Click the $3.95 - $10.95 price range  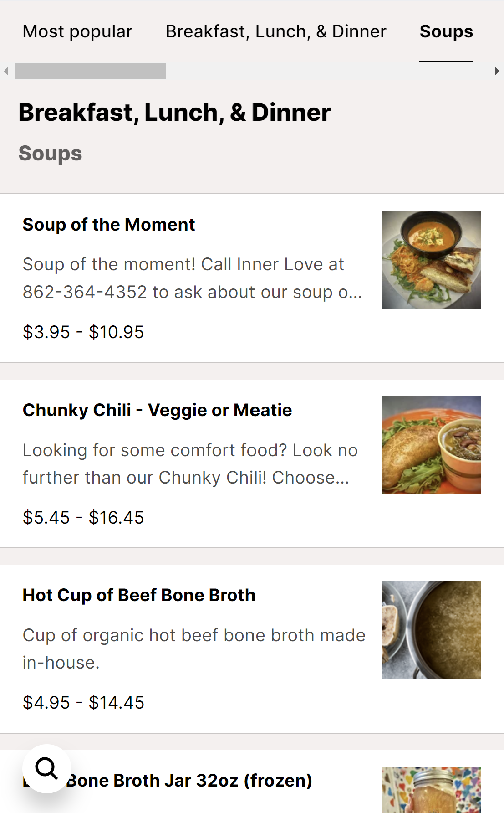point(83,332)
